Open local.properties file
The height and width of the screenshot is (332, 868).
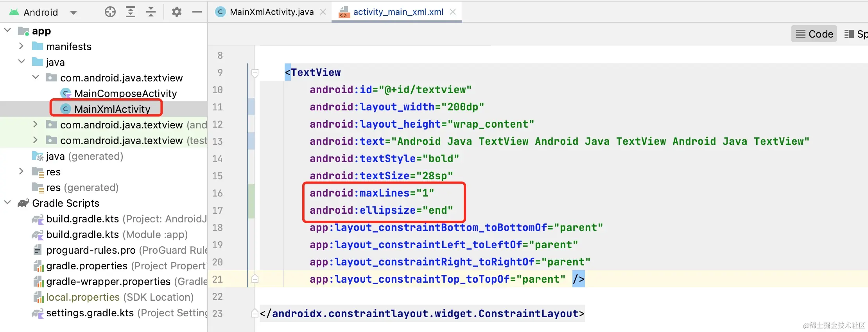[x=120, y=297]
